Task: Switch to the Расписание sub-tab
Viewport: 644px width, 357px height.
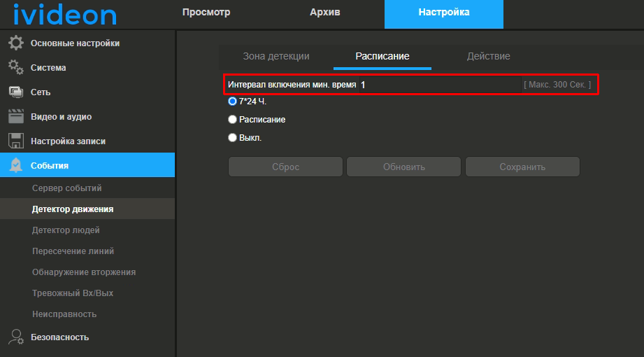Action: [382, 56]
